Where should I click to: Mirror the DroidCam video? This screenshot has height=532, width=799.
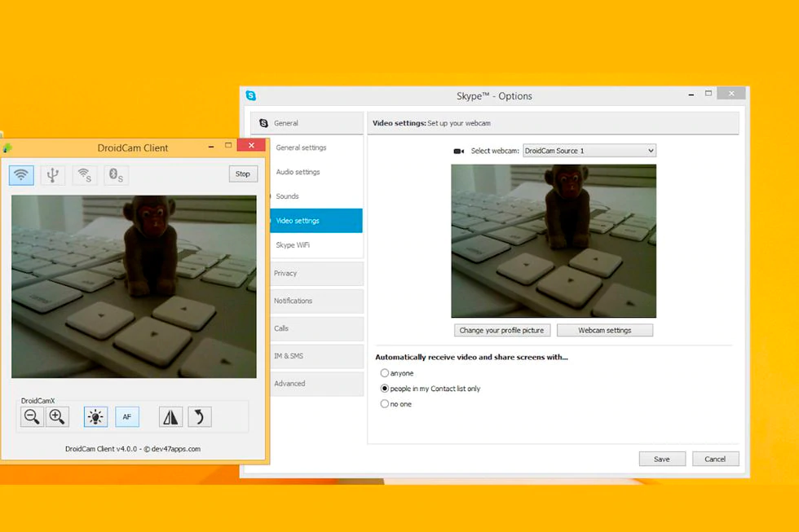(x=170, y=417)
